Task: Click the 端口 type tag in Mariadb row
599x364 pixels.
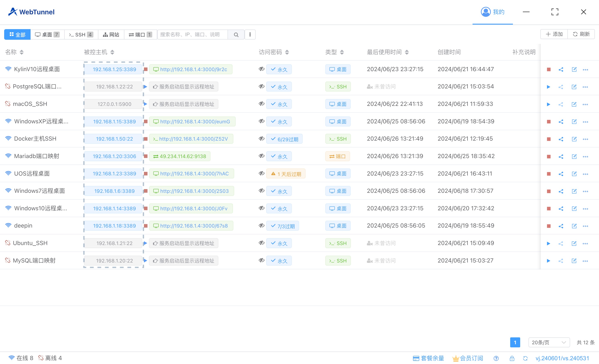Action: (337, 156)
